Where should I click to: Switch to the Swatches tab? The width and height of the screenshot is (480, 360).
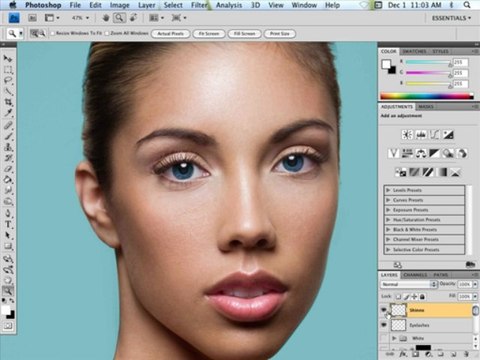(414, 51)
